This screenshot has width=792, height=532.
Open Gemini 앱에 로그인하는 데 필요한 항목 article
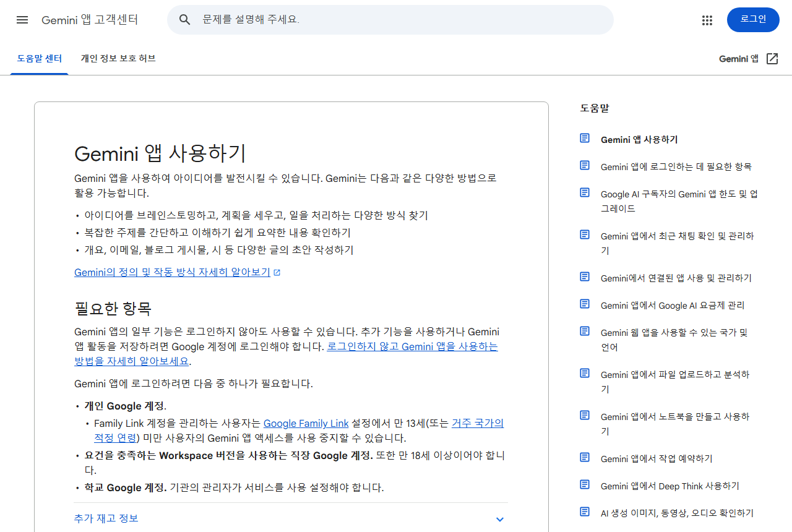pyautogui.click(x=676, y=166)
